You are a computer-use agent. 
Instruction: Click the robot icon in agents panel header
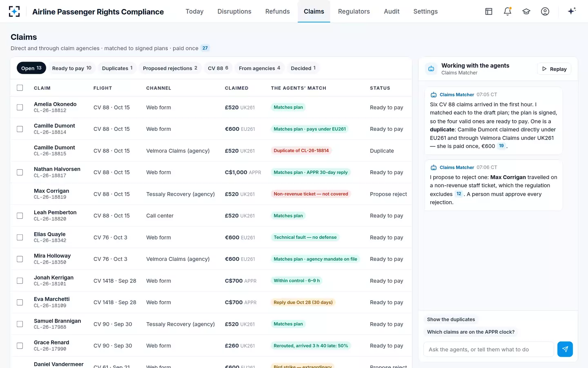[x=431, y=69]
